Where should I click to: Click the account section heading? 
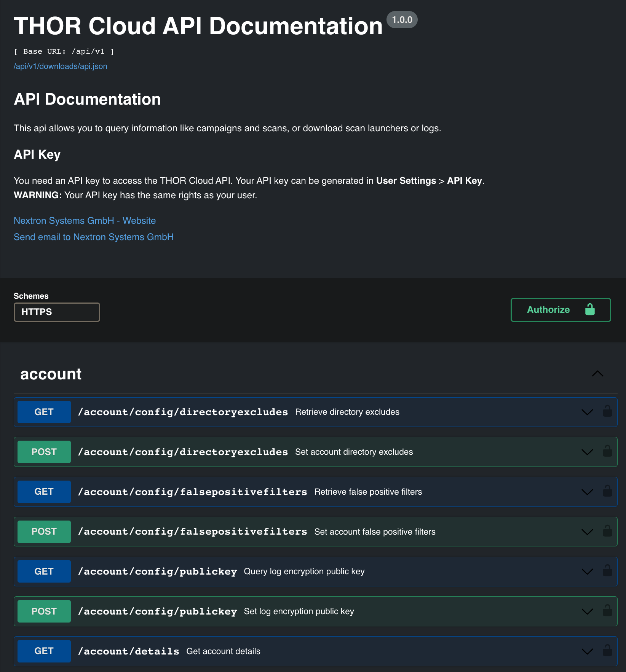click(51, 374)
